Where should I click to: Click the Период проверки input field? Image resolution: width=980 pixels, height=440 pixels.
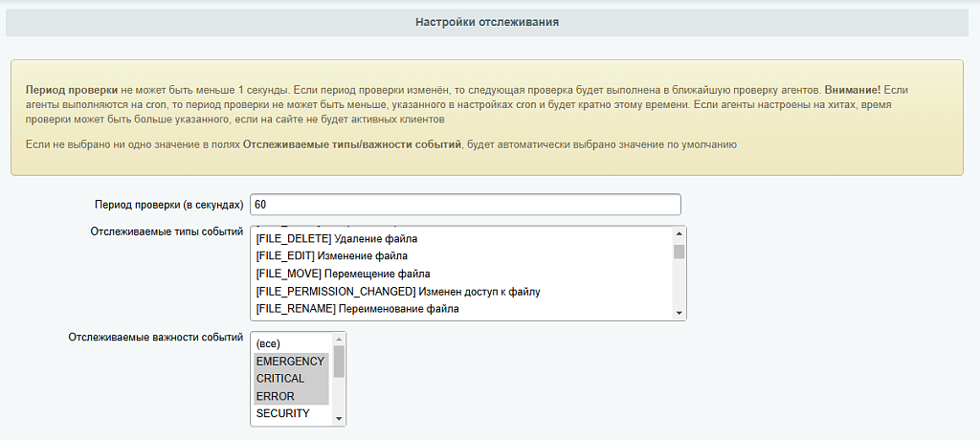465,205
